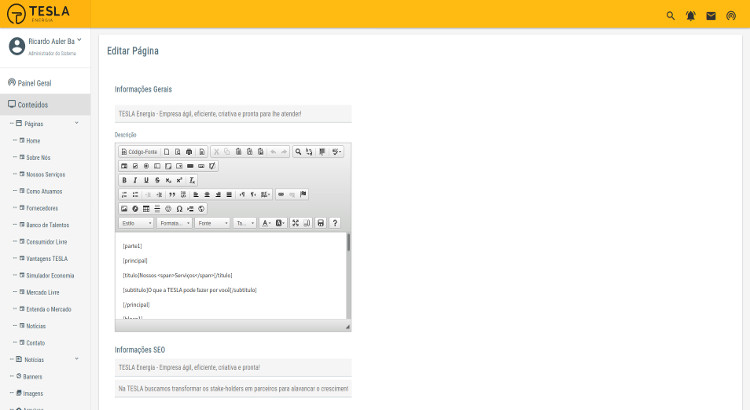Toggle bold formatting
This screenshot has height=410, width=750.
[124, 180]
